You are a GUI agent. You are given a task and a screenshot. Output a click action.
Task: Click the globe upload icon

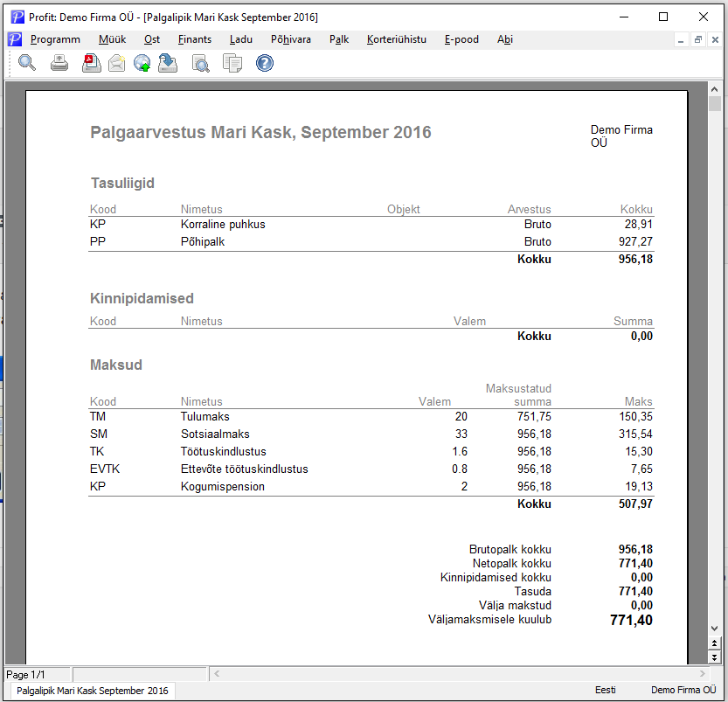tap(142, 63)
